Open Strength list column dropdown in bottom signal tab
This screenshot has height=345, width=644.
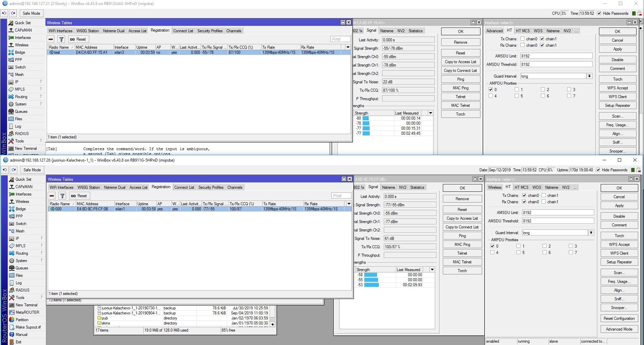point(432,270)
